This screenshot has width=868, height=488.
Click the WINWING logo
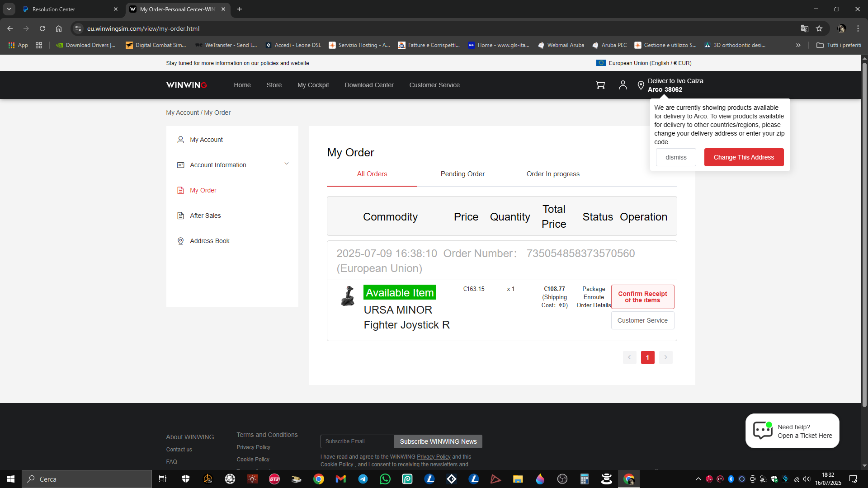coord(187,85)
